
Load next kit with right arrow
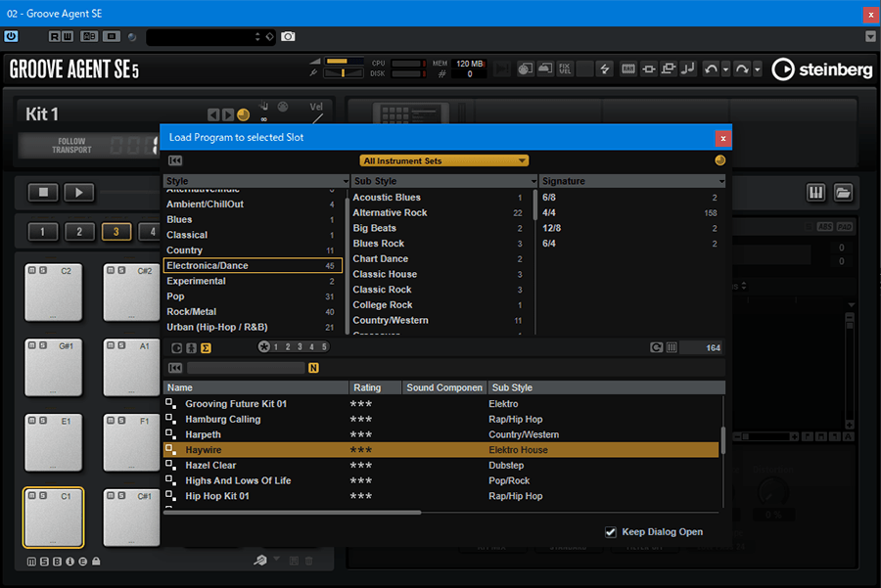pos(227,115)
